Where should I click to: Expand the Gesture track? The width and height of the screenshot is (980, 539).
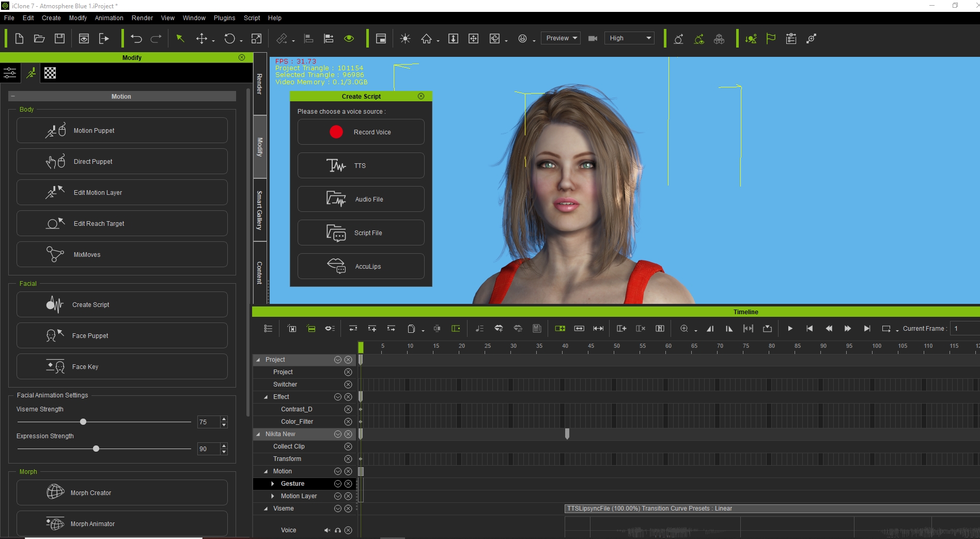tap(273, 484)
